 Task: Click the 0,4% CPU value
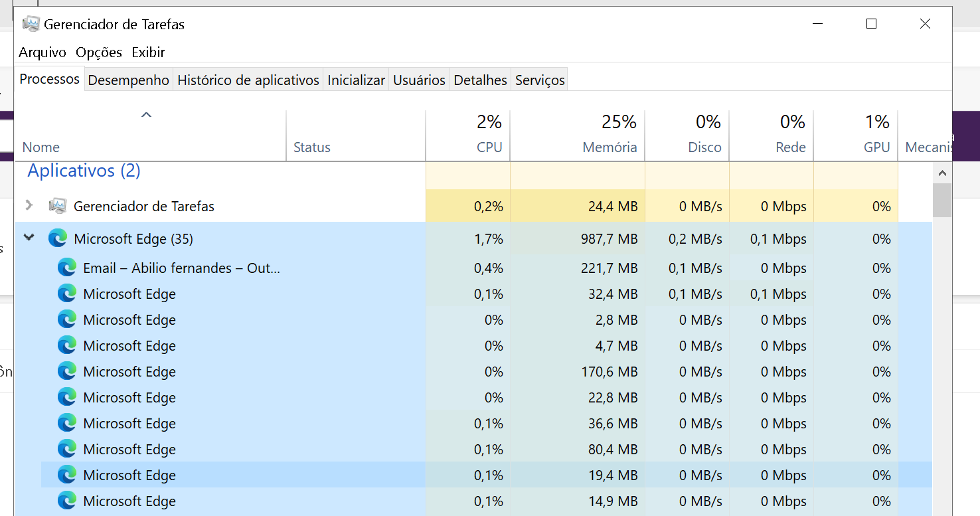489,268
